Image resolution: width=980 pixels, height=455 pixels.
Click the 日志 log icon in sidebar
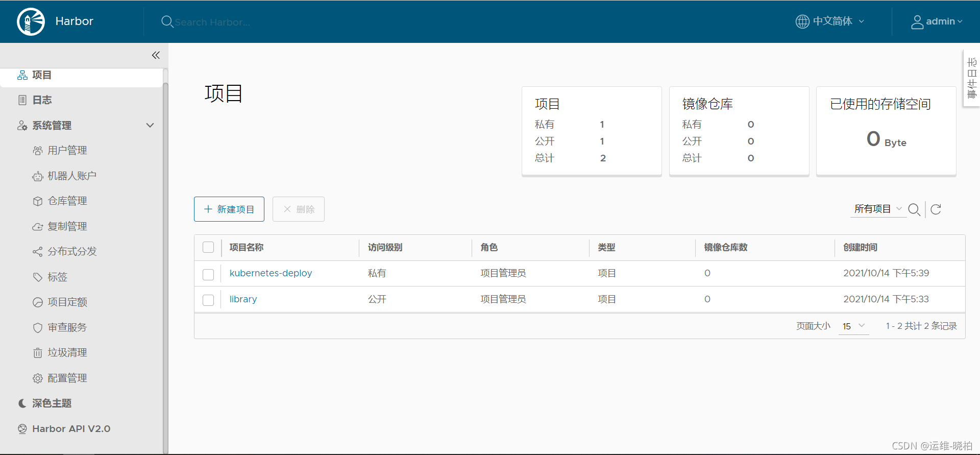click(22, 100)
